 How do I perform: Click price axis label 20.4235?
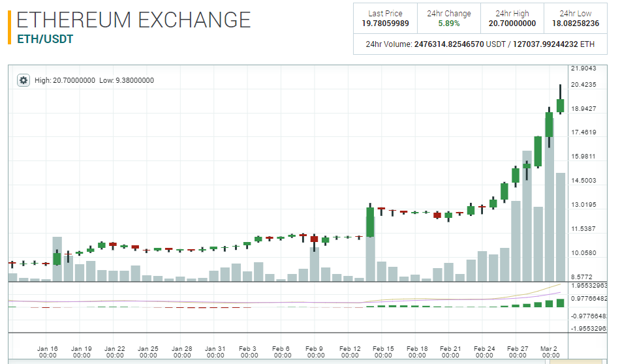(583, 85)
